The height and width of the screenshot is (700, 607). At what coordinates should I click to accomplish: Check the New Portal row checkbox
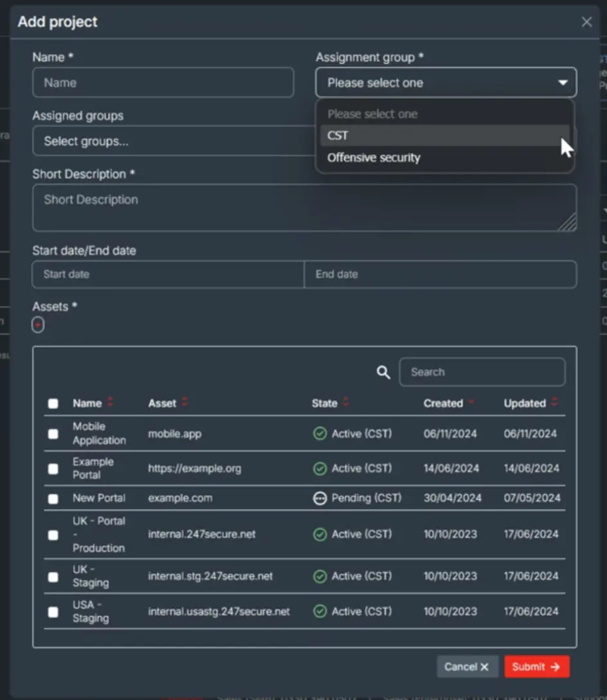point(53,499)
